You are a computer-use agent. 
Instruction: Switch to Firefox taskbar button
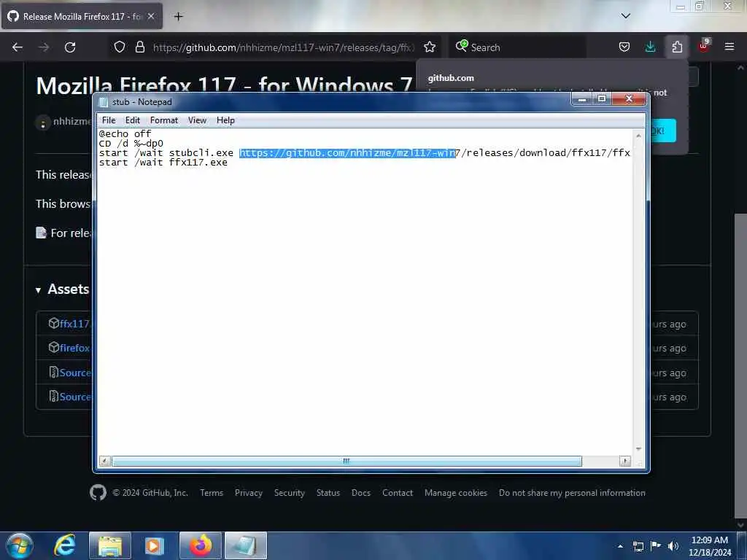[x=201, y=545]
